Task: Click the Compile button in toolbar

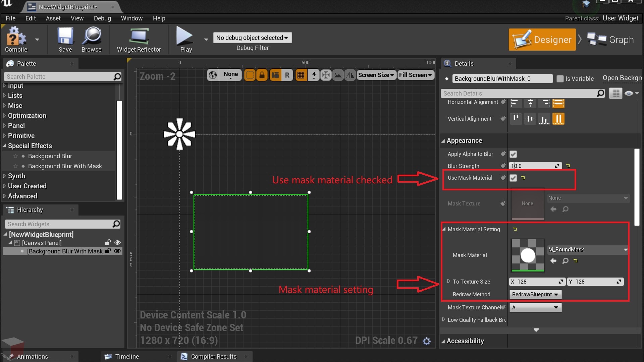Action: pyautogui.click(x=16, y=39)
